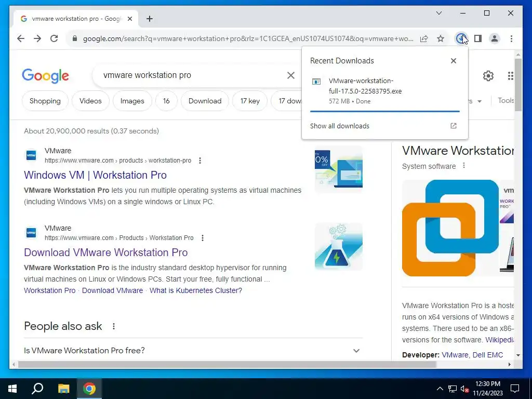Screen dimensions: 532x399
Task: Click the Chrome taskbar icon
Action: (x=89, y=389)
